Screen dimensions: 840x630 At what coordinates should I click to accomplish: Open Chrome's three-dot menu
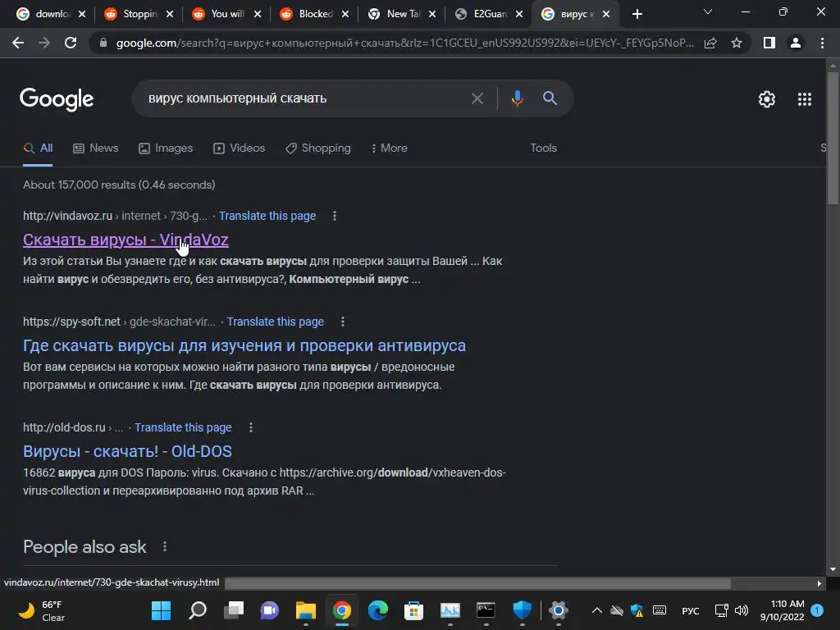(822, 43)
